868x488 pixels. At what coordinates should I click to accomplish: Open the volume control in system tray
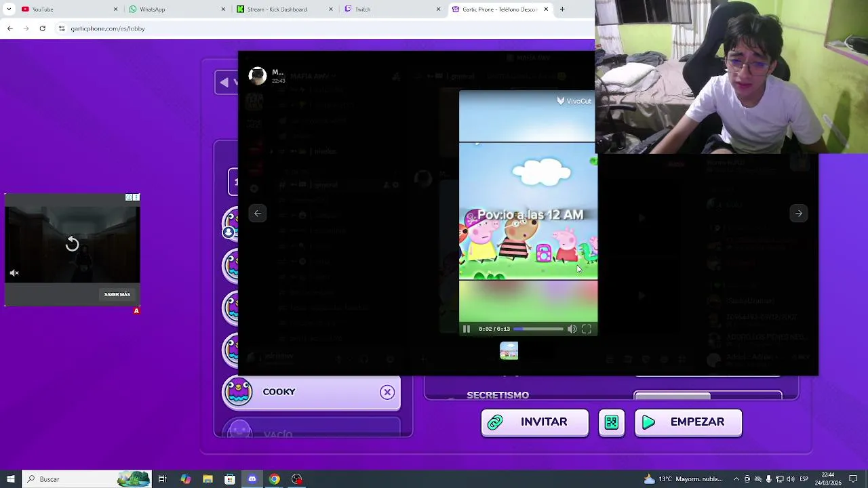point(791,479)
